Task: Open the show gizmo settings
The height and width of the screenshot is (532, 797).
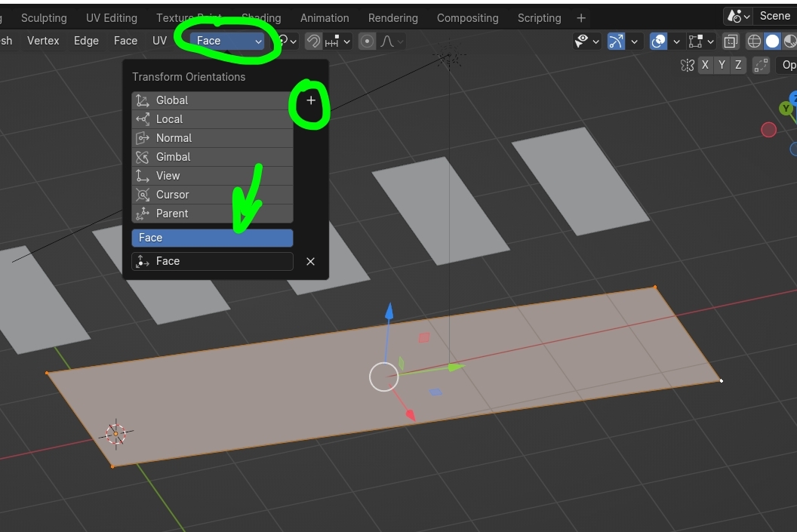Action: pyautogui.click(x=634, y=42)
